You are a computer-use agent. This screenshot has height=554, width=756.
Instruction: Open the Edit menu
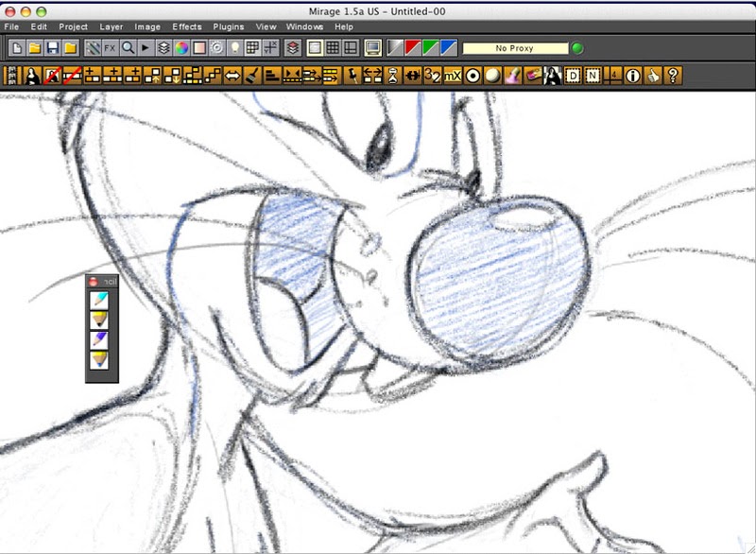[x=39, y=26]
